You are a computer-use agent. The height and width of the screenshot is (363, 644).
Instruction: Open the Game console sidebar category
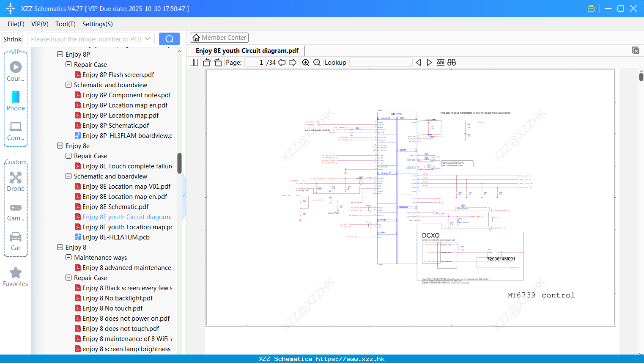click(16, 212)
